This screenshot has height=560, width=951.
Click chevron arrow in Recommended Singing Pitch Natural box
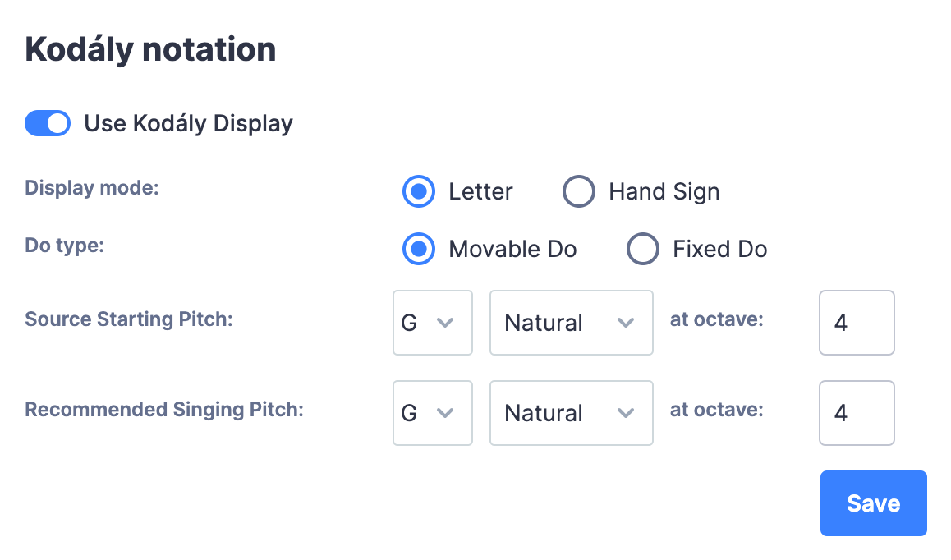(x=626, y=413)
